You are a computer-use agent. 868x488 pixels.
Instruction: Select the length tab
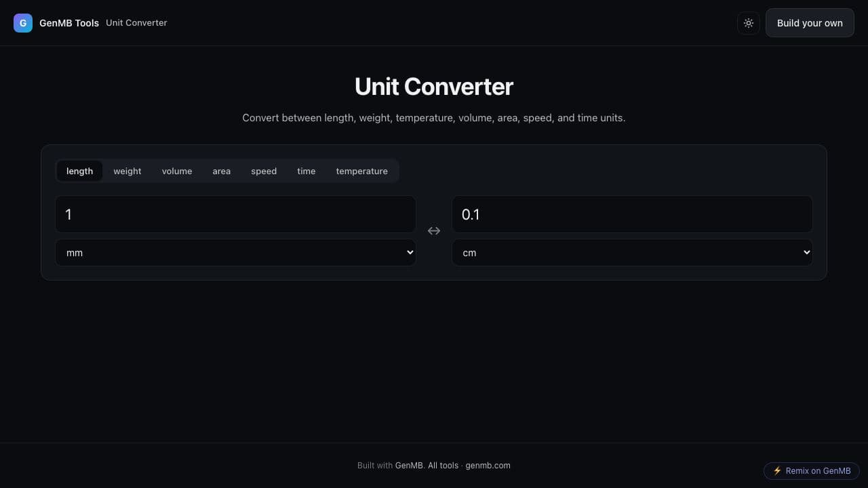coord(79,171)
